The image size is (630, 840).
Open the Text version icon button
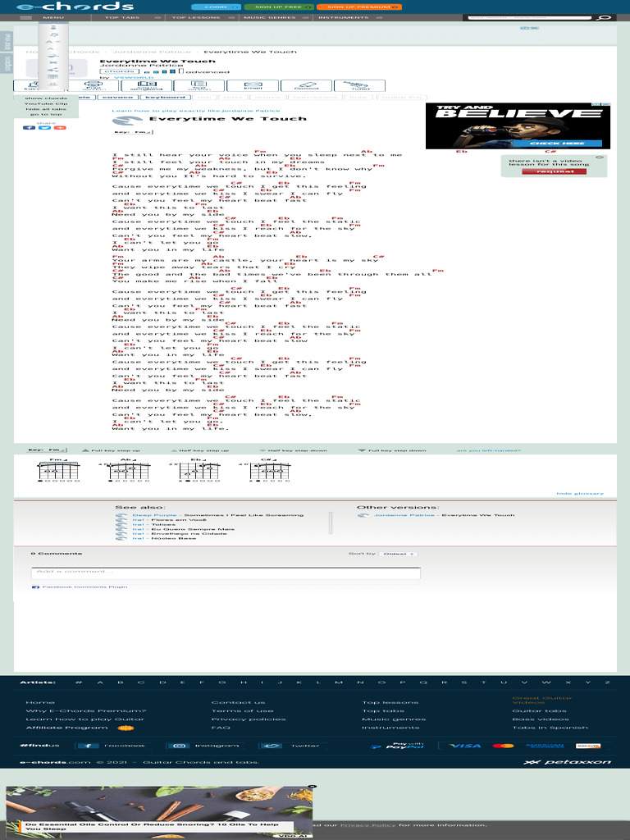199,85
